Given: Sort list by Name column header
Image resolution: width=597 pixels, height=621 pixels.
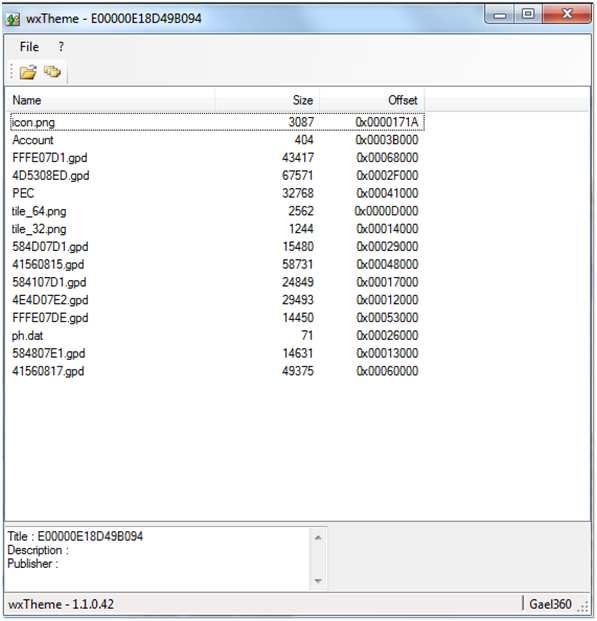Looking at the screenshot, I should (x=112, y=100).
